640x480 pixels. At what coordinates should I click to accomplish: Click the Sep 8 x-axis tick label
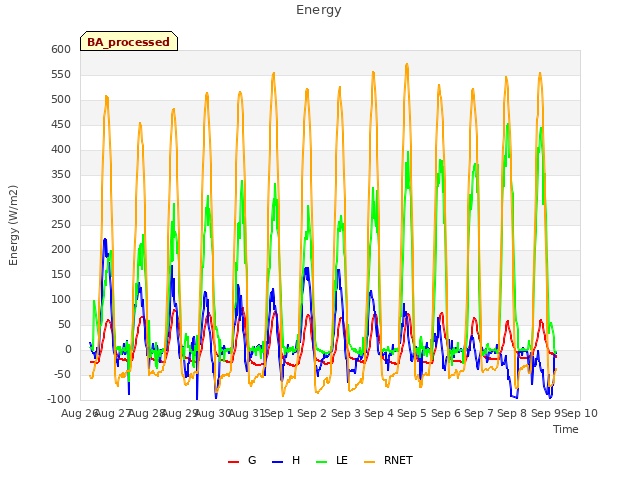512,413
